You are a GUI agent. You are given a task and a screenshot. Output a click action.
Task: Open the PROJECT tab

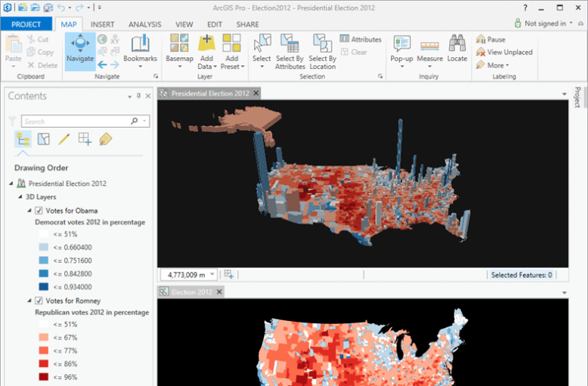pos(26,24)
